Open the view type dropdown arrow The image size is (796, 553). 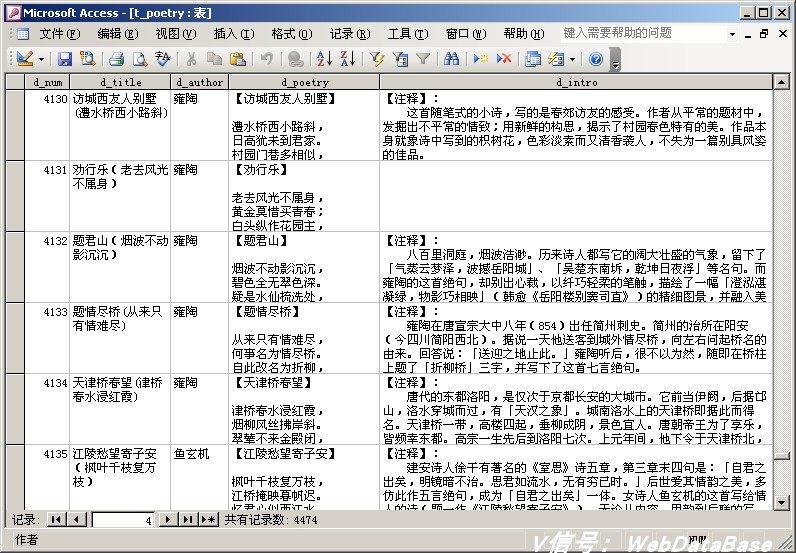(x=42, y=59)
